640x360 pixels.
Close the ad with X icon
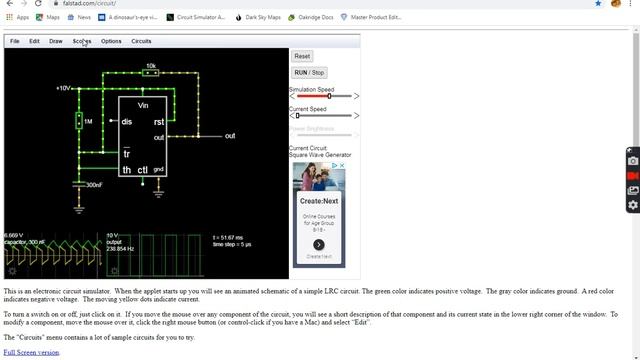pyautogui.click(x=342, y=165)
